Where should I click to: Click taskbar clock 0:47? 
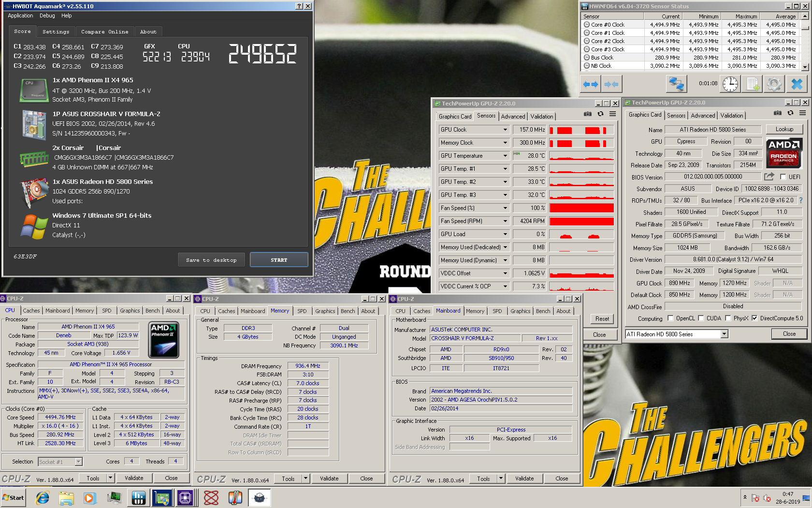787,494
